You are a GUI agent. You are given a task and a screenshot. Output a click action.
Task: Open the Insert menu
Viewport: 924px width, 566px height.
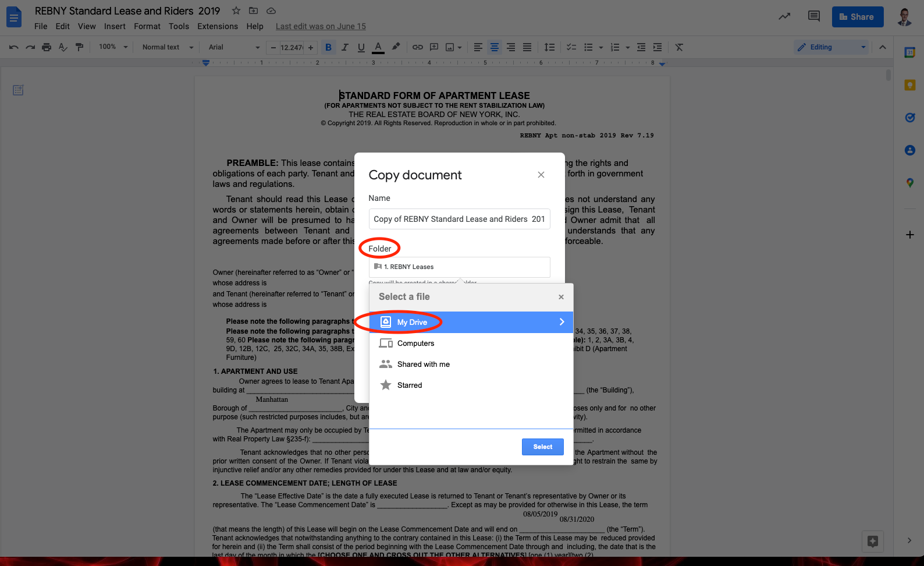click(x=115, y=26)
